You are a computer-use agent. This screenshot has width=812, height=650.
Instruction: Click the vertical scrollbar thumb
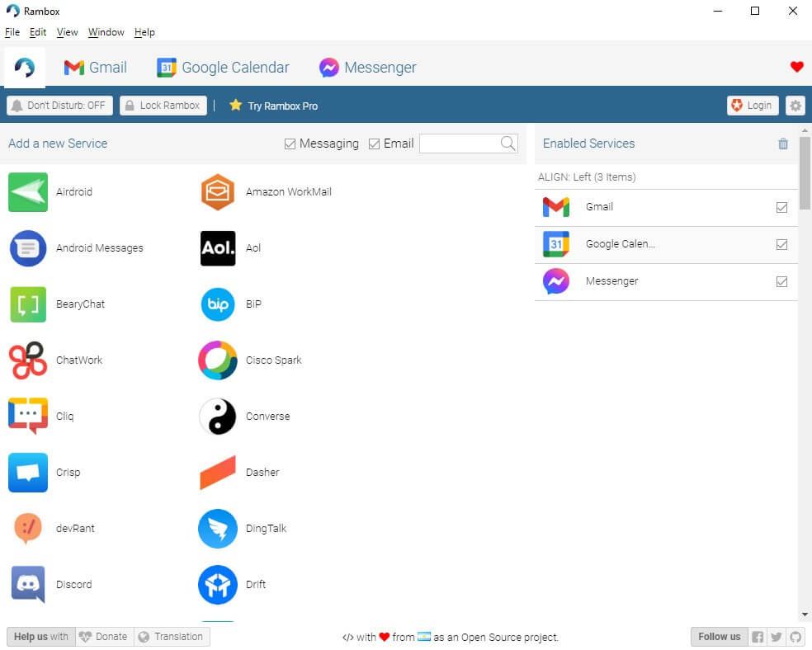pos(805,173)
